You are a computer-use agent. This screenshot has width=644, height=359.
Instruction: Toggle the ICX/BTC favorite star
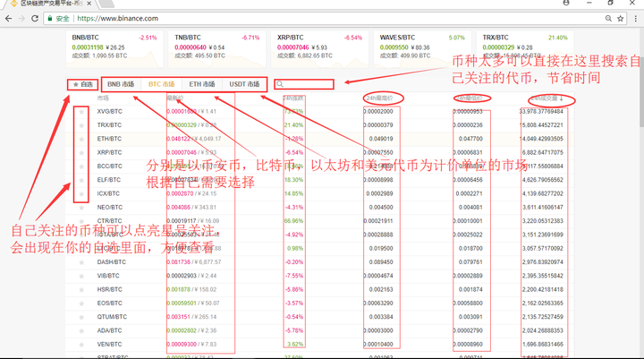point(81,193)
